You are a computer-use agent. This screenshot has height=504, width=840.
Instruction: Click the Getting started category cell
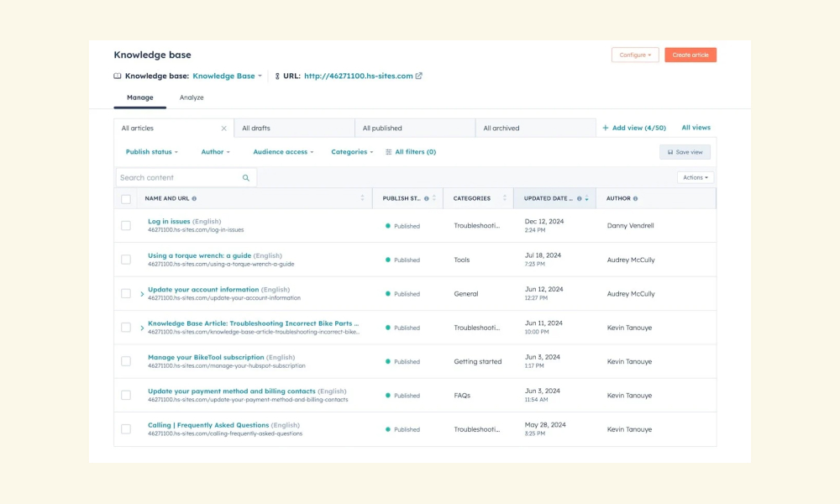point(477,361)
